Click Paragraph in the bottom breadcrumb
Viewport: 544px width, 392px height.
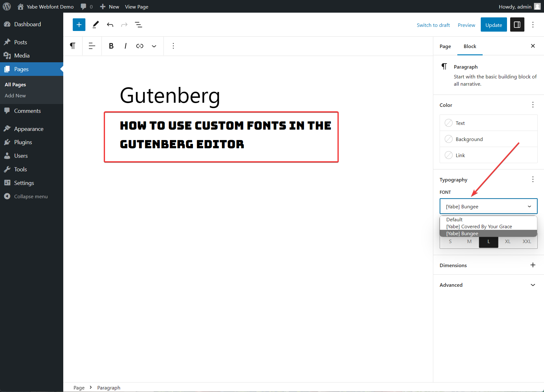(x=109, y=388)
